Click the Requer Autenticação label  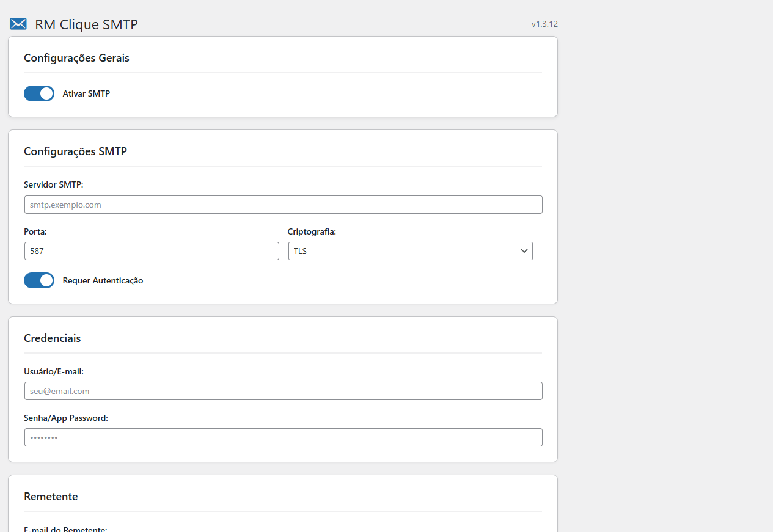coord(103,280)
